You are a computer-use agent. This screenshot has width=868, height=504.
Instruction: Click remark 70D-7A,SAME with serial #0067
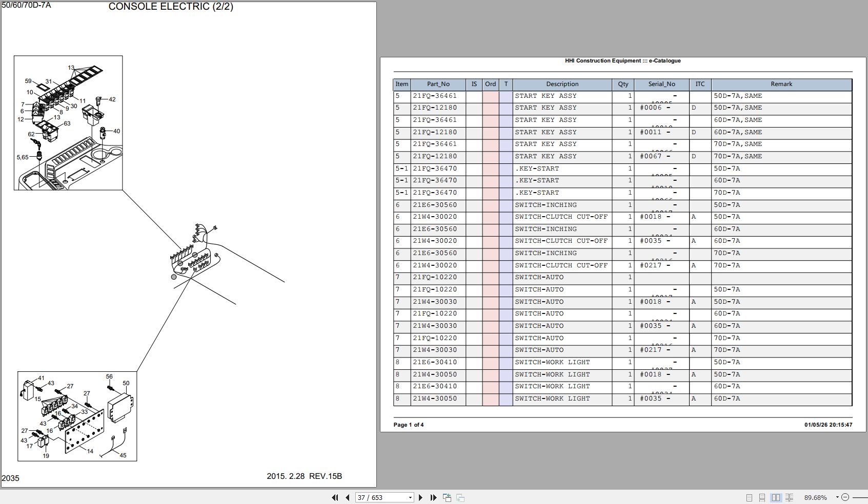(738, 156)
